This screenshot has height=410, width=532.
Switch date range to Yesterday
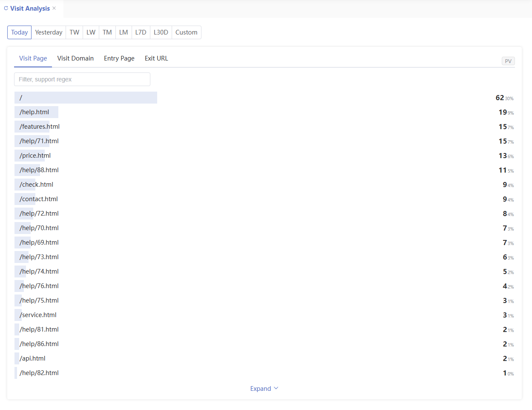[49, 32]
